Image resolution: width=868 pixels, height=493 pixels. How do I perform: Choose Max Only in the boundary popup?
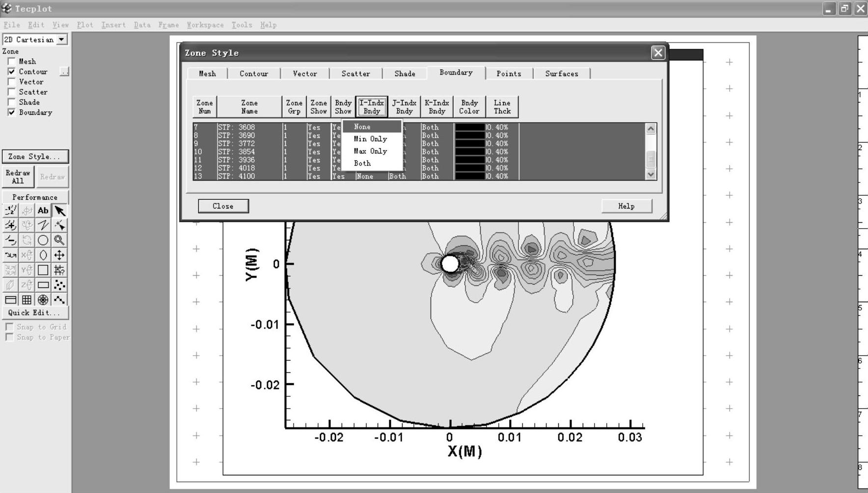[x=372, y=151]
